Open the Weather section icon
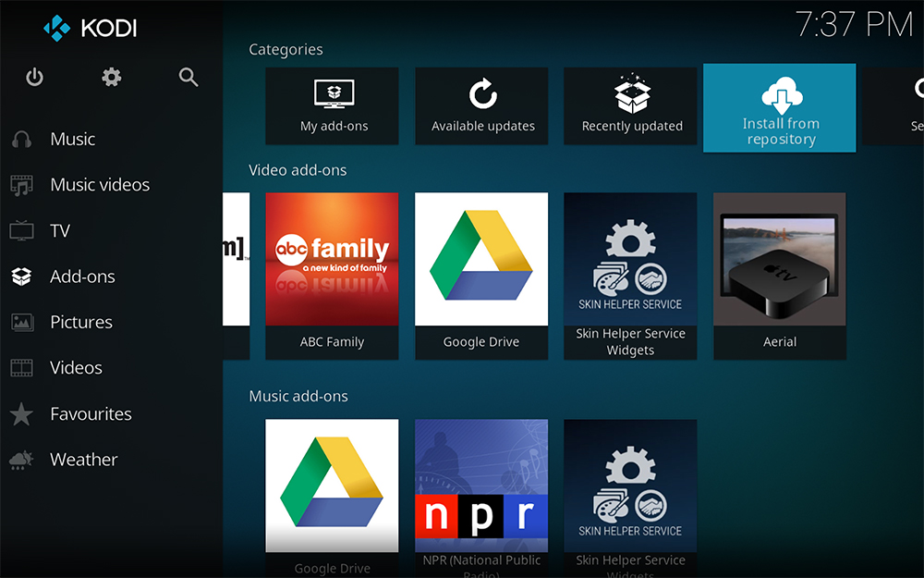The width and height of the screenshot is (924, 578). click(x=20, y=460)
